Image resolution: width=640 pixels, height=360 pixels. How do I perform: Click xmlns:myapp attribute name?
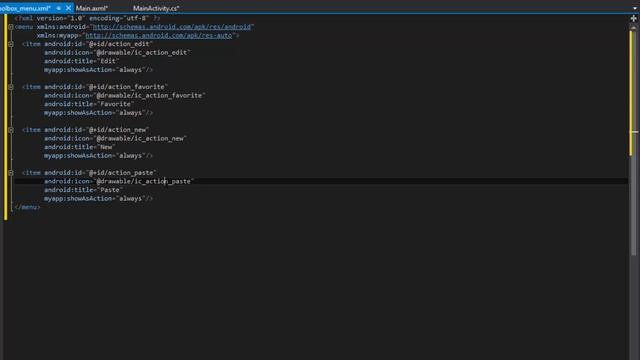[x=58, y=36]
